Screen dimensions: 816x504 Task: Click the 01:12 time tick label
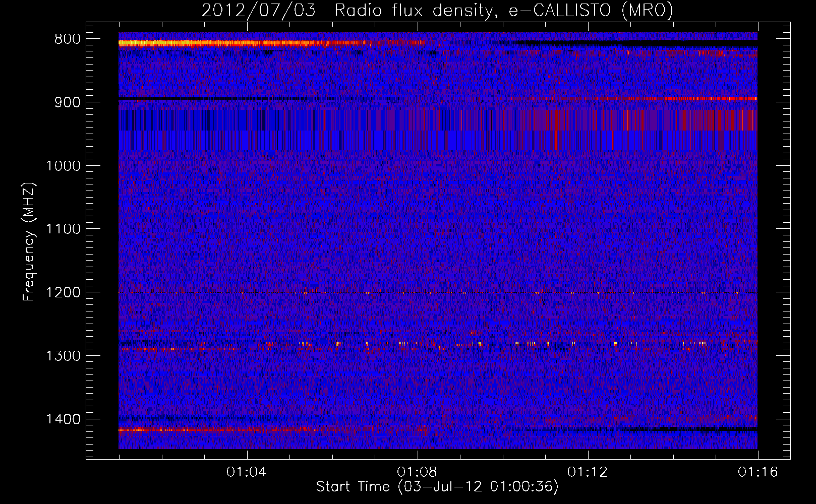coord(587,472)
